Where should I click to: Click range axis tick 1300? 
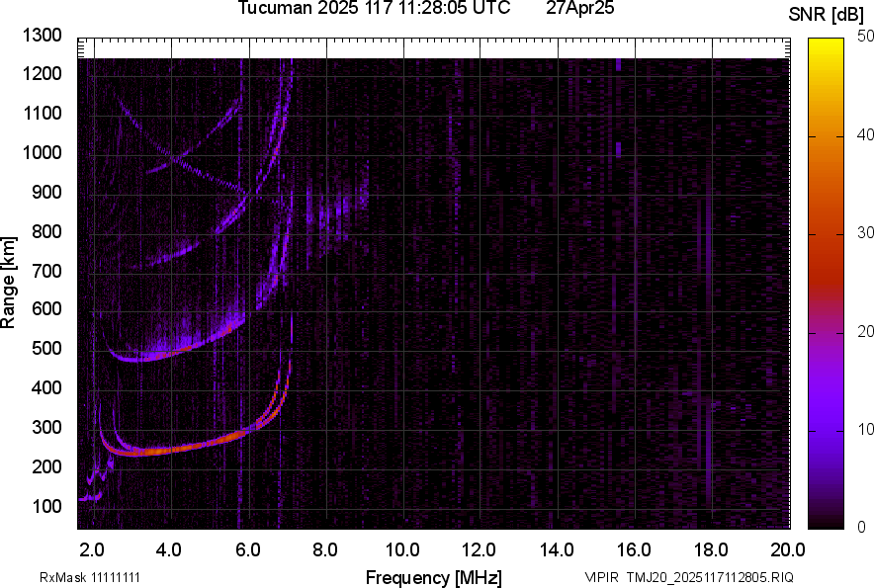click(x=43, y=36)
